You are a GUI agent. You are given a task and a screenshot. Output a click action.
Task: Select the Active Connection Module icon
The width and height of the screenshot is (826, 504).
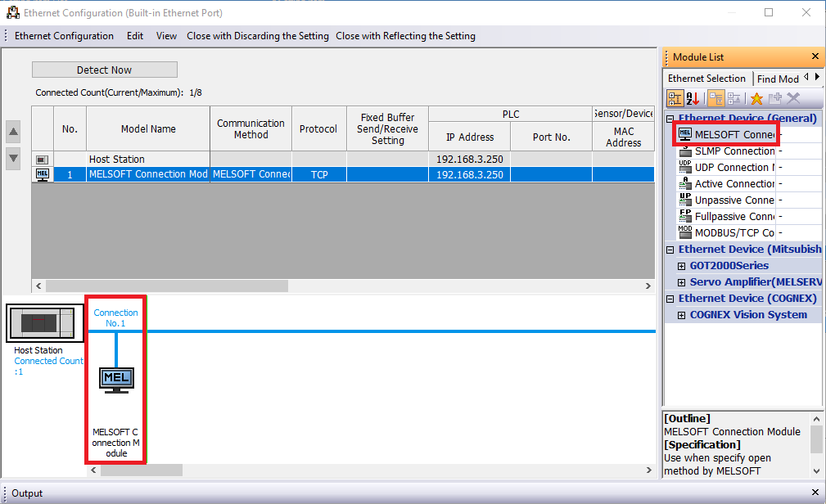click(685, 184)
